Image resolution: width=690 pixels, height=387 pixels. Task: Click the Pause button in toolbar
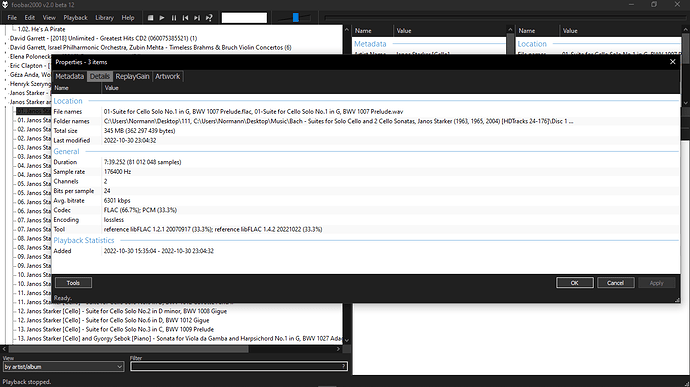coord(174,18)
